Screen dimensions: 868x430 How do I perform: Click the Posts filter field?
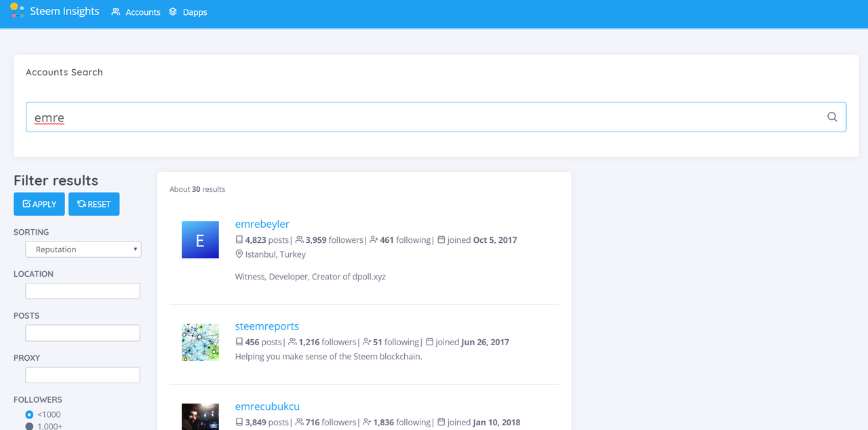83,333
